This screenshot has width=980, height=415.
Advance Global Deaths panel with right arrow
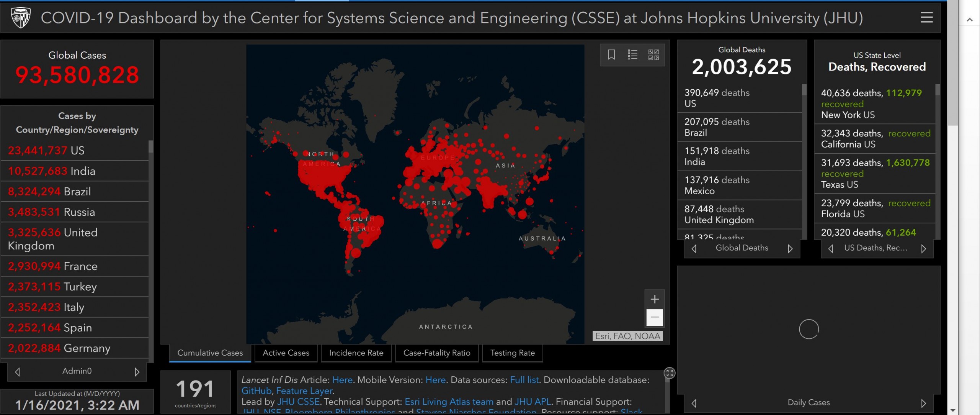pyautogui.click(x=790, y=249)
